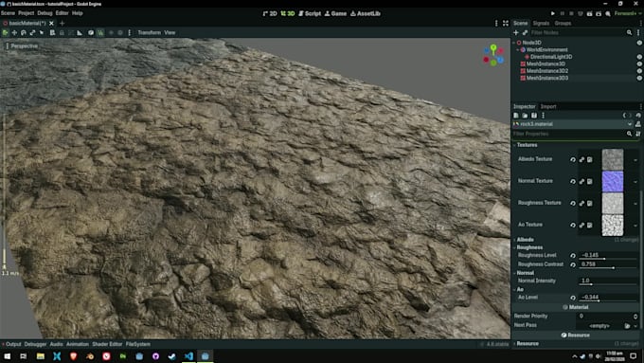Open the Shader Editor bottom panel
Screen dimensions: 644x363
[x=107, y=344]
